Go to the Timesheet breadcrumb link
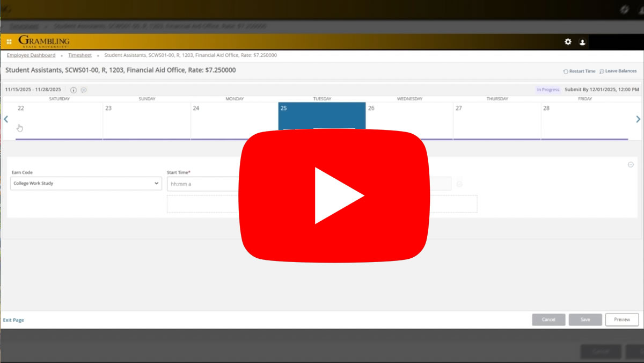The width and height of the screenshot is (644, 363). click(80, 55)
